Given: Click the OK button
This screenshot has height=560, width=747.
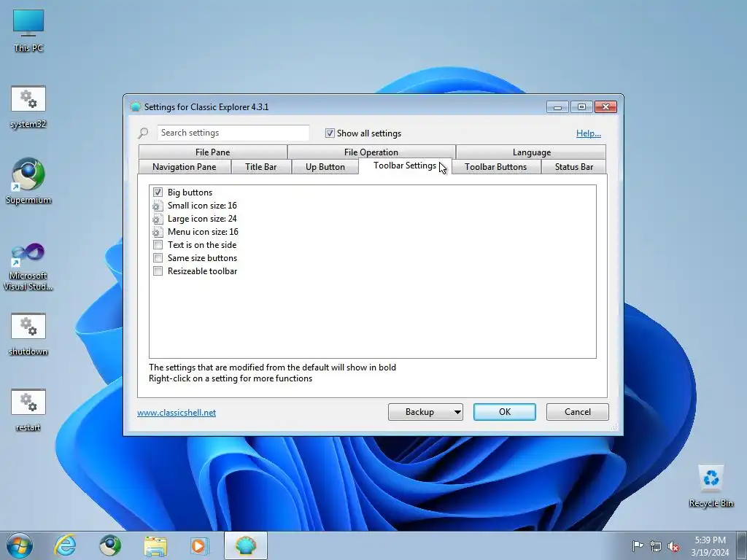Looking at the screenshot, I should pyautogui.click(x=505, y=412).
